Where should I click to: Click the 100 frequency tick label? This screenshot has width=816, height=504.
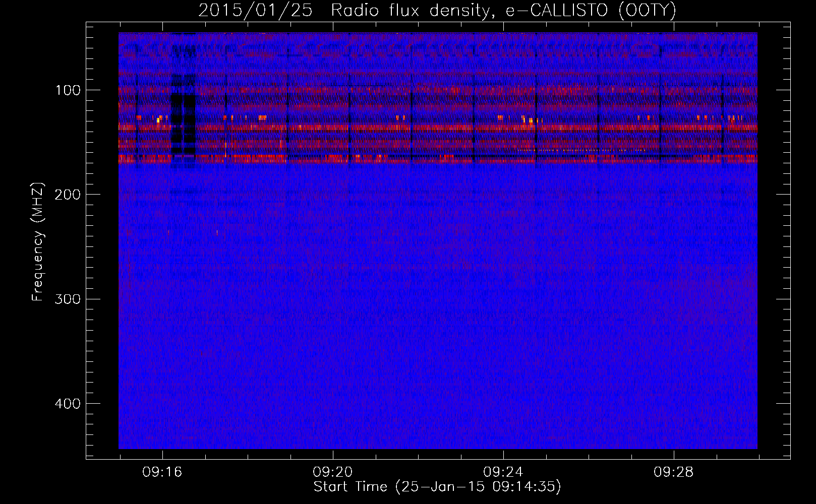click(x=68, y=90)
